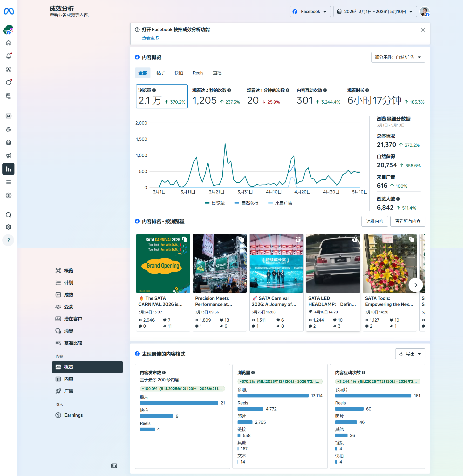Select the 内容互动次数 metric card showing 301
Screen dimensions: 463x476
tap(318, 96)
